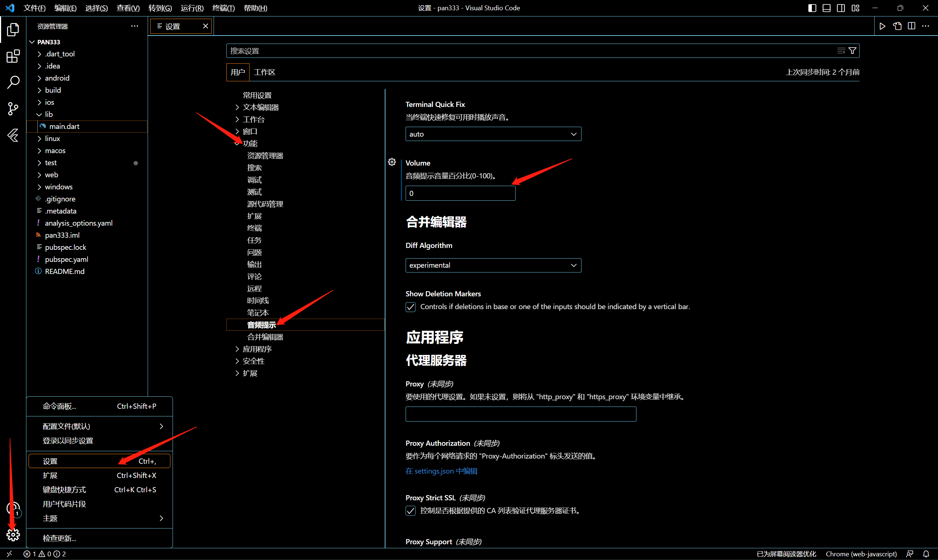Toggle Show Deletion Markers checkbox
The width and height of the screenshot is (938, 560).
click(410, 307)
